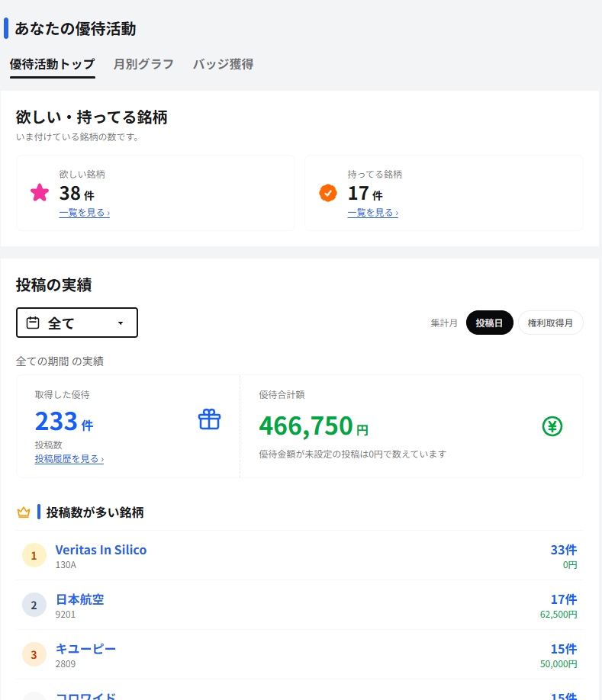Screen dimensions: 602x700
Task: Click the 集計月 label
Action: tap(444, 323)
